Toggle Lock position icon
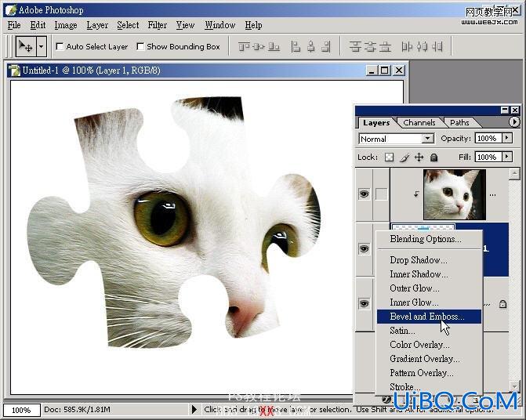Viewport: 526px width, 420px height. coord(419,157)
